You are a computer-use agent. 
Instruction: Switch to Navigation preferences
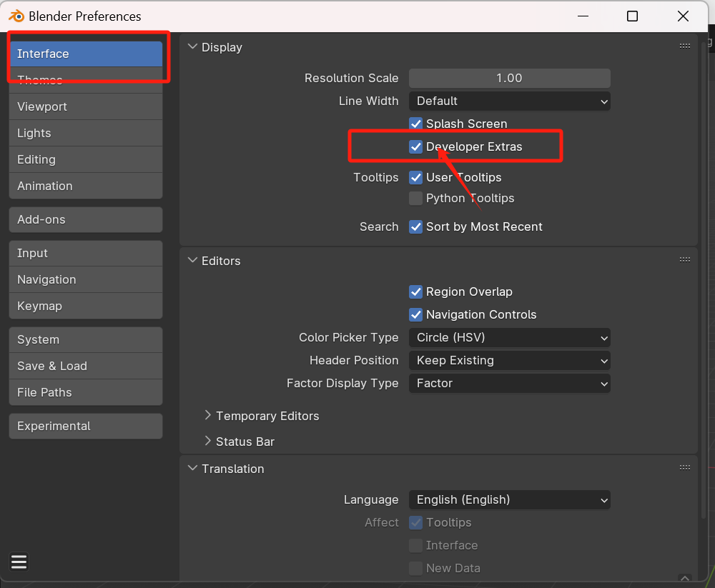[x=86, y=280]
